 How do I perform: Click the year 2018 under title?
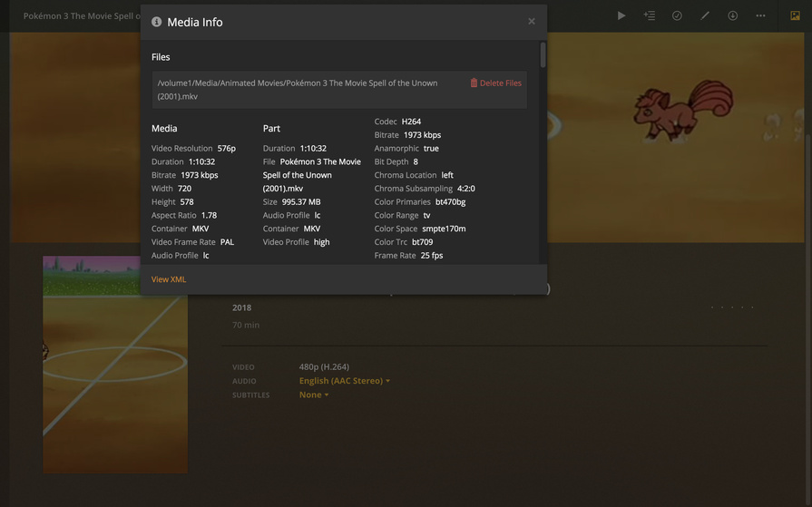241,307
